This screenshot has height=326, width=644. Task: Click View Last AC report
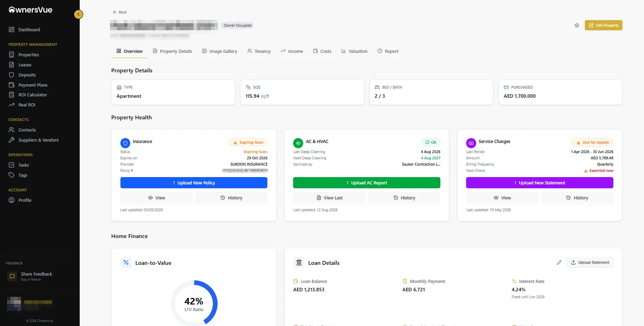tap(329, 198)
